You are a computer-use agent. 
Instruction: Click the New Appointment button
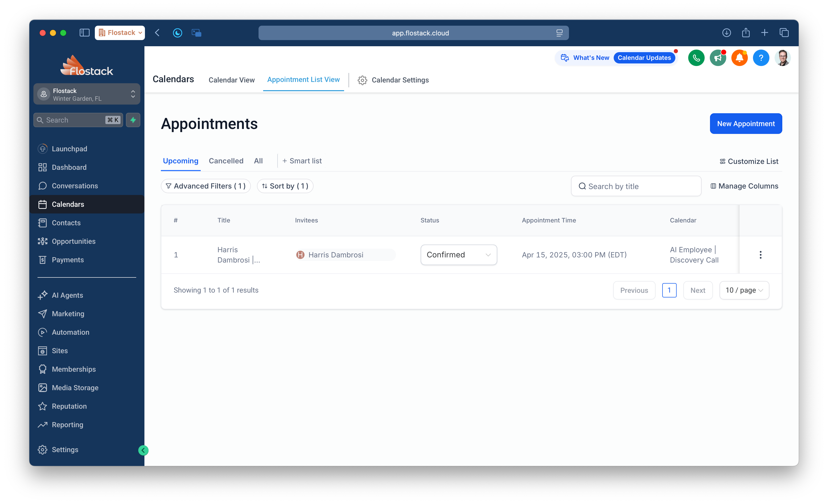(x=746, y=124)
